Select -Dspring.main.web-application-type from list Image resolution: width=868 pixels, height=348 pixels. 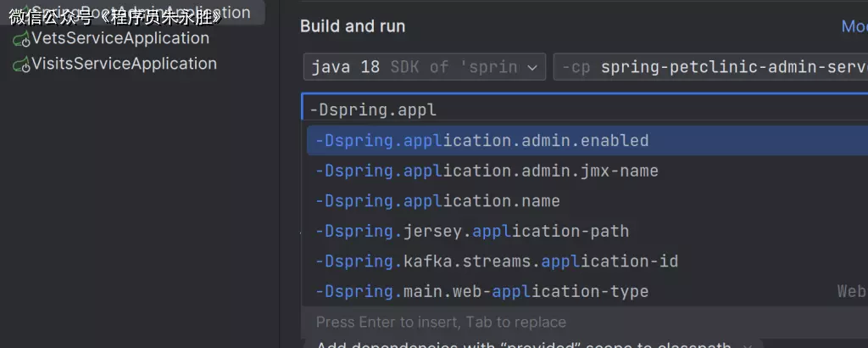click(481, 292)
